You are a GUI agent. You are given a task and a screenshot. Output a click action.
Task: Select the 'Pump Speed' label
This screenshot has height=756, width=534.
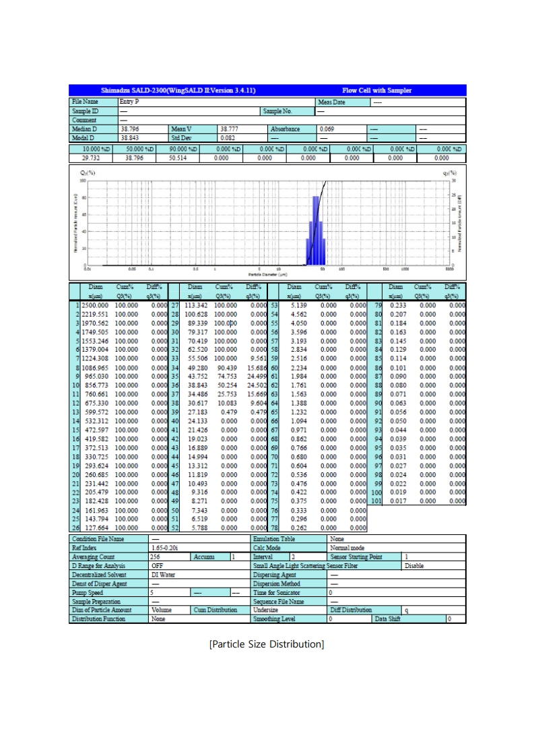88,592
